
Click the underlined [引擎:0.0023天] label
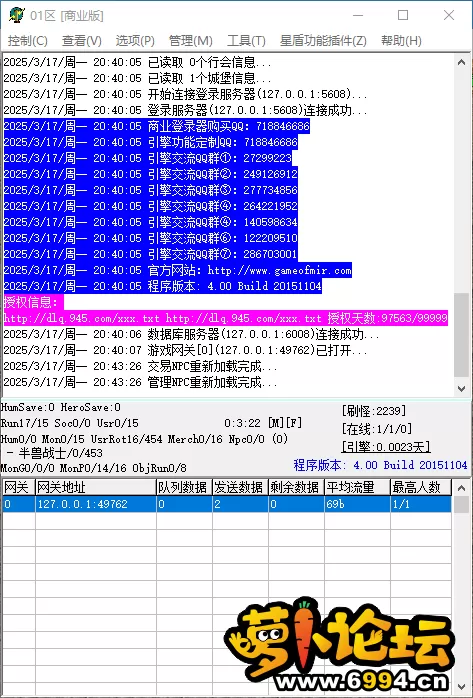[386, 447]
